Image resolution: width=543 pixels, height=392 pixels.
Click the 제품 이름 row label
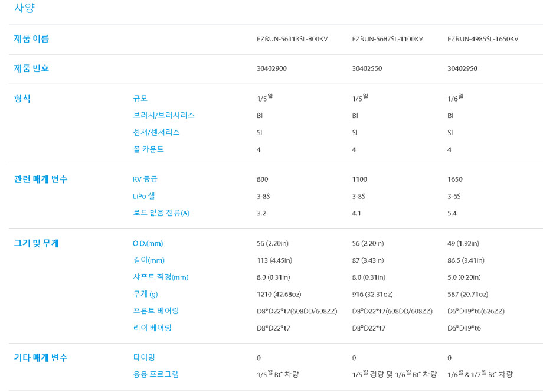(31, 39)
